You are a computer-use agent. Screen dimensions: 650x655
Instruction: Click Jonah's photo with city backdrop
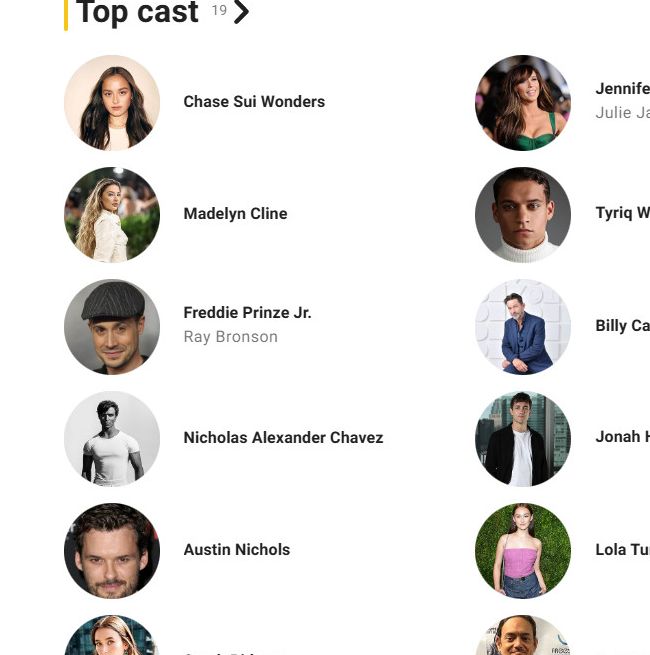tap(523, 439)
